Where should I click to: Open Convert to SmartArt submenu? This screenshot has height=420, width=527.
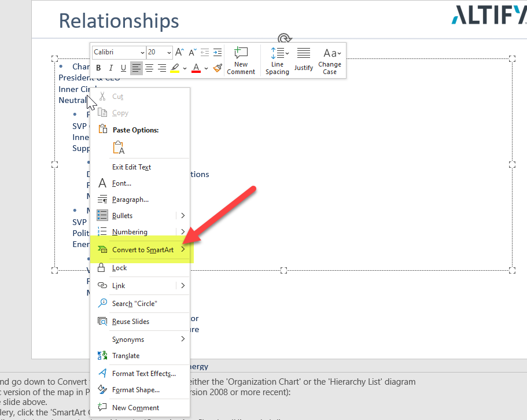coord(143,250)
